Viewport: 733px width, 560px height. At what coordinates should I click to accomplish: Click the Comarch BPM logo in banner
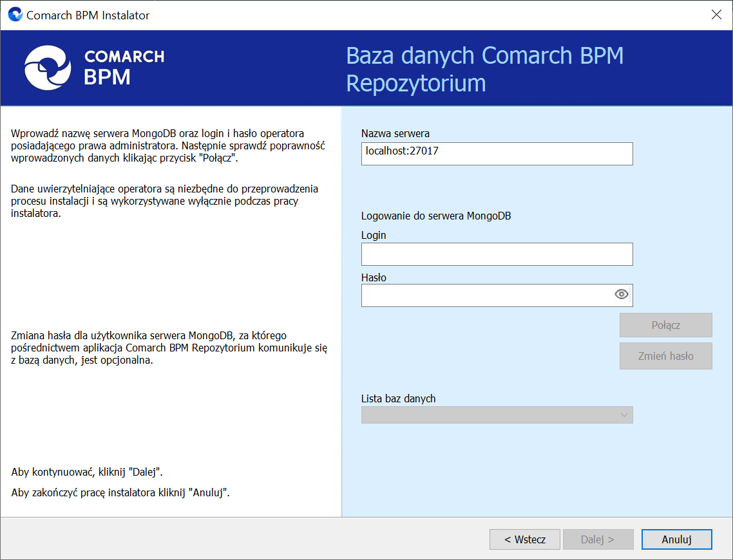coord(95,68)
